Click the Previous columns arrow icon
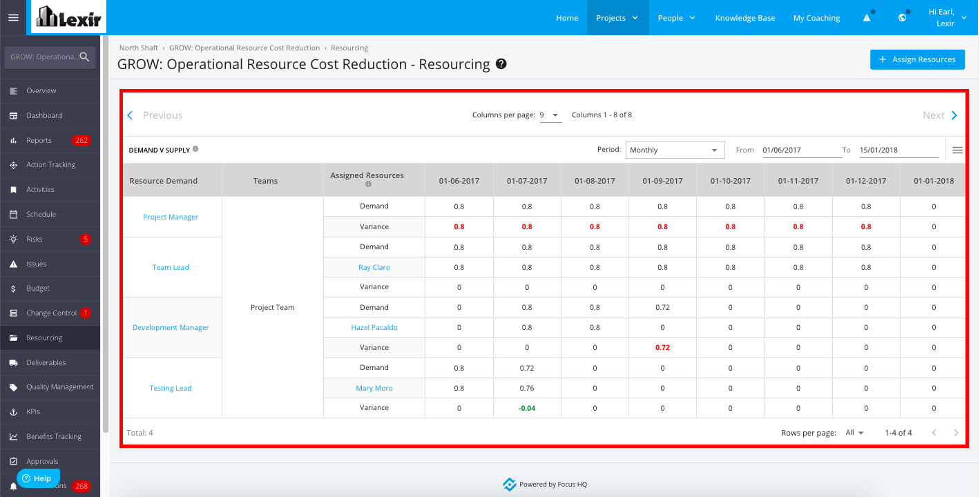The image size is (980, 497). tap(130, 115)
